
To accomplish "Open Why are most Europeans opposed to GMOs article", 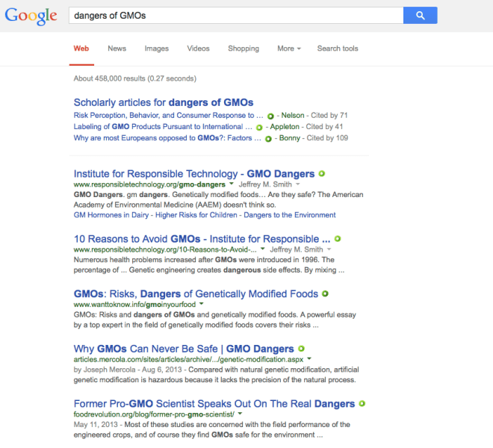I will (167, 138).
